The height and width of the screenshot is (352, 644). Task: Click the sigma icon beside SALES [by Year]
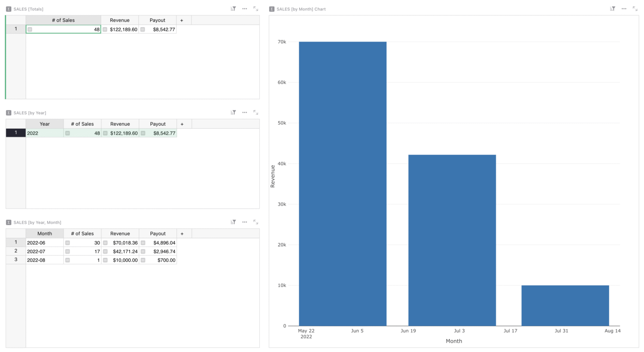[x=9, y=113]
